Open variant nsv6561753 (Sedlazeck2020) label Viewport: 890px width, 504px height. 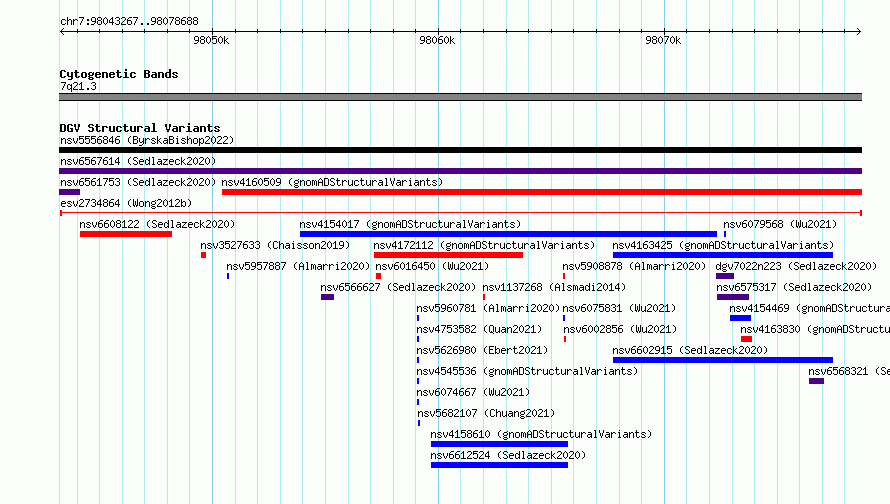click(138, 182)
